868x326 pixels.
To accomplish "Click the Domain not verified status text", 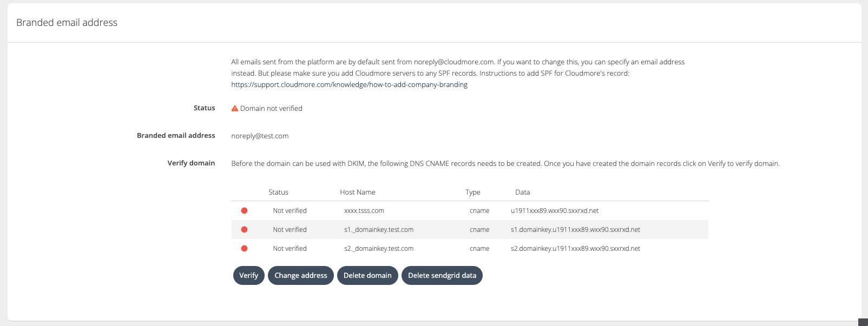I will click(271, 109).
